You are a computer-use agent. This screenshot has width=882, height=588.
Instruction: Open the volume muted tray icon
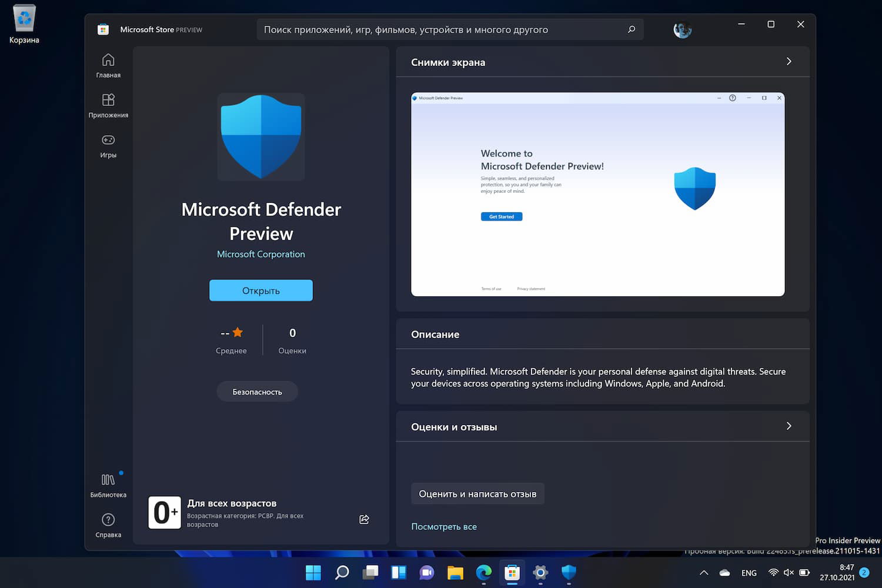click(789, 573)
